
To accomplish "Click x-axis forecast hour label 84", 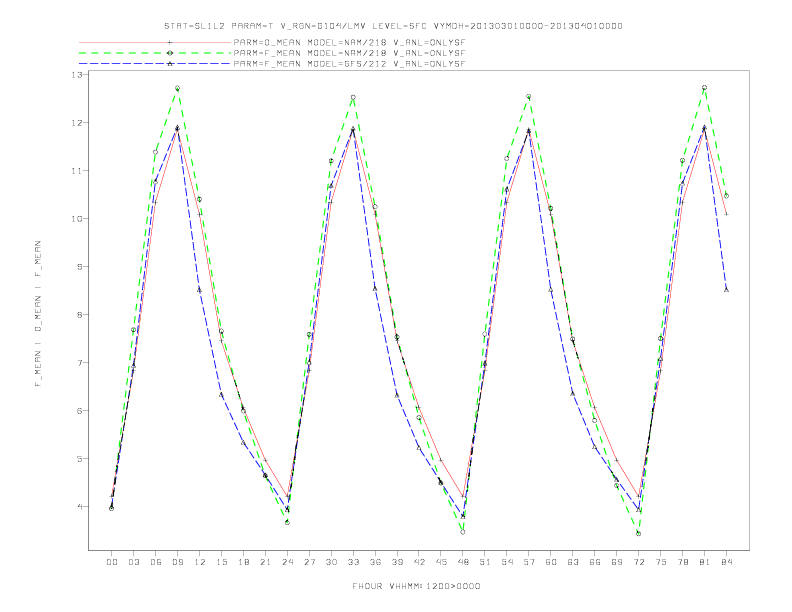I will pos(727,562).
